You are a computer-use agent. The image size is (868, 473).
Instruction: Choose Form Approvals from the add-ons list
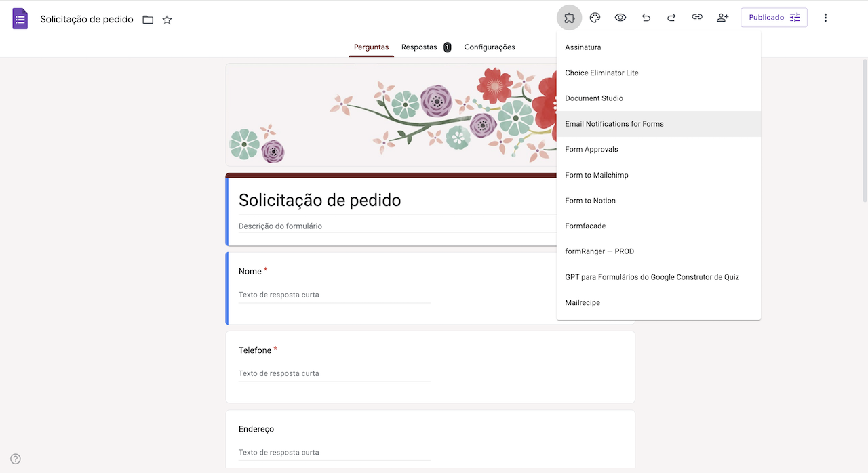pyautogui.click(x=591, y=149)
